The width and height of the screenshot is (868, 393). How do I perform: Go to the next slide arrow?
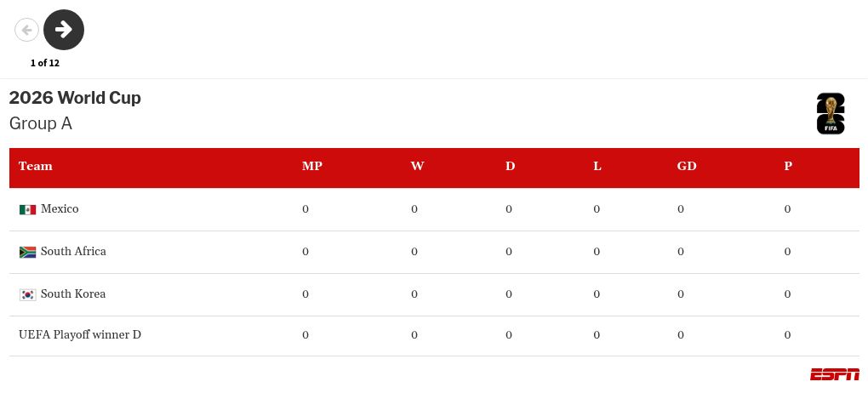[64, 30]
